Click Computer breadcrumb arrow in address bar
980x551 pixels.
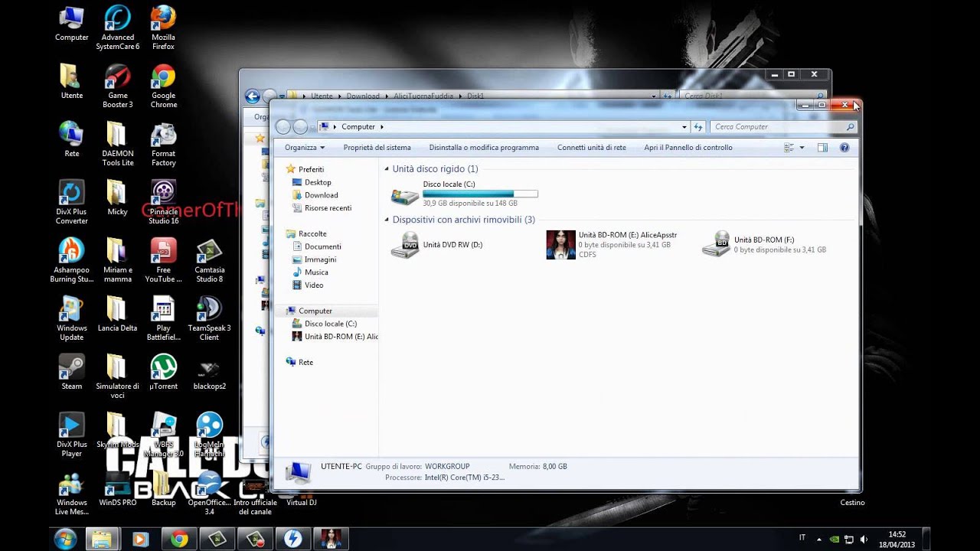coord(381,127)
